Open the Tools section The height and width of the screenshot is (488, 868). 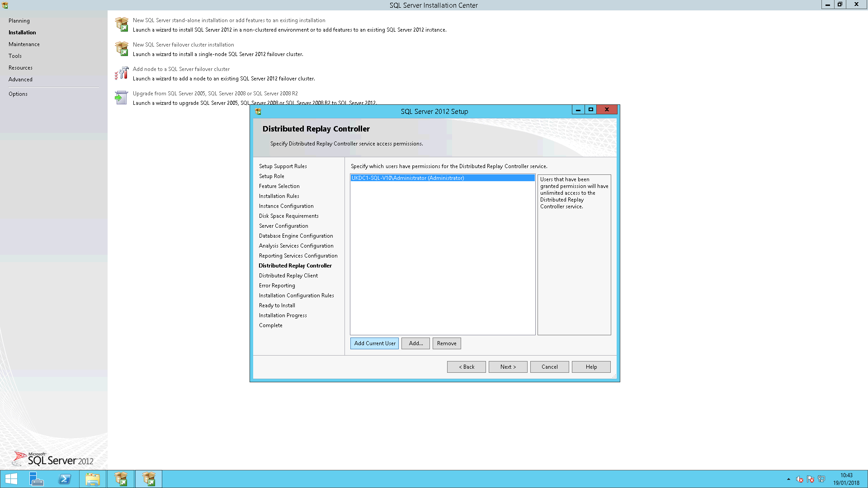15,56
